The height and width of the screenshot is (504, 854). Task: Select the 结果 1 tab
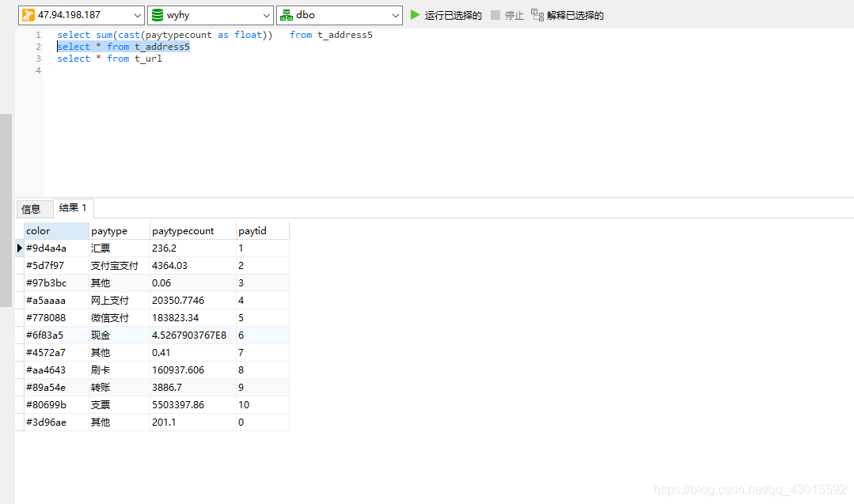coord(72,208)
